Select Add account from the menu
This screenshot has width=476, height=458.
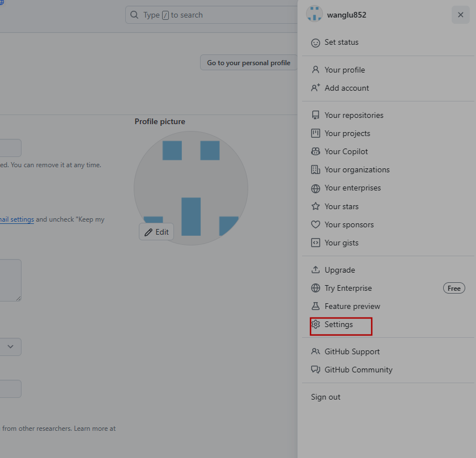[x=346, y=88]
